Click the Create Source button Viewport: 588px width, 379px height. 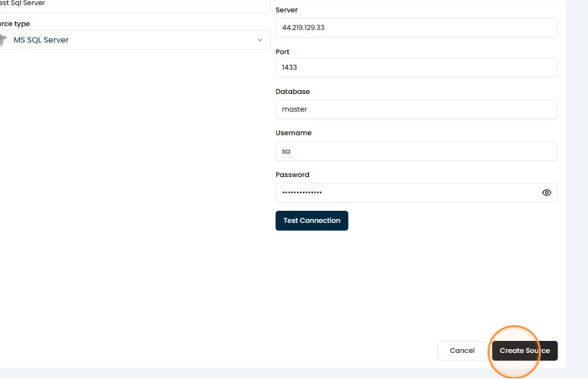(525, 350)
